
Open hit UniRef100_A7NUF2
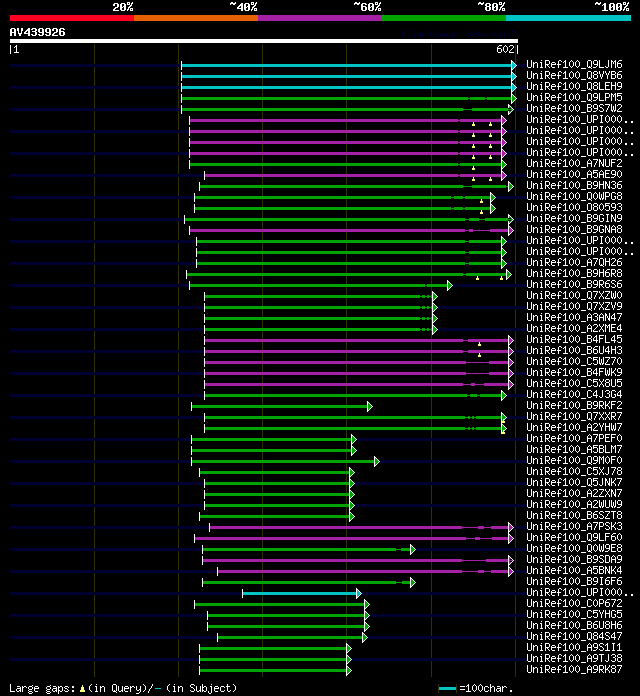pos(574,163)
